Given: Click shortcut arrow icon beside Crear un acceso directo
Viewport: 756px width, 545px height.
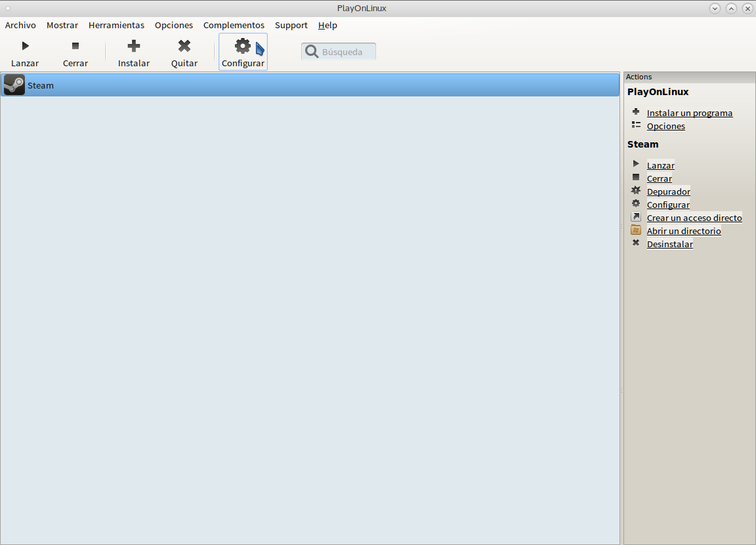Looking at the screenshot, I should click(x=636, y=217).
